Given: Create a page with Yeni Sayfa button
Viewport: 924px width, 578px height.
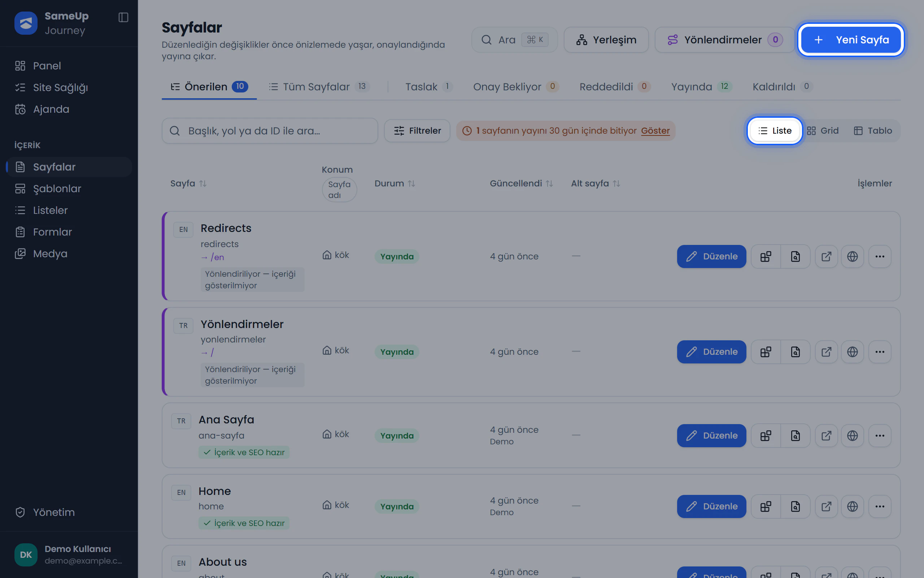Looking at the screenshot, I should pos(851,40).
